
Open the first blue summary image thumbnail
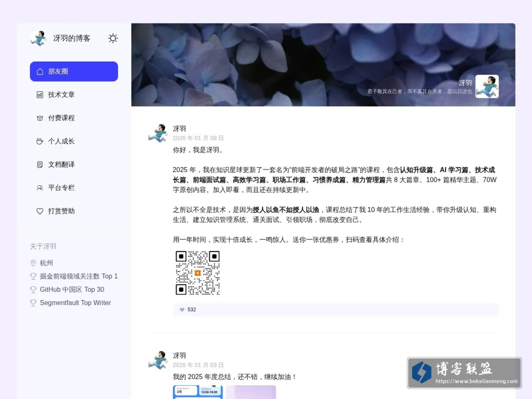[x=198, y=392]
